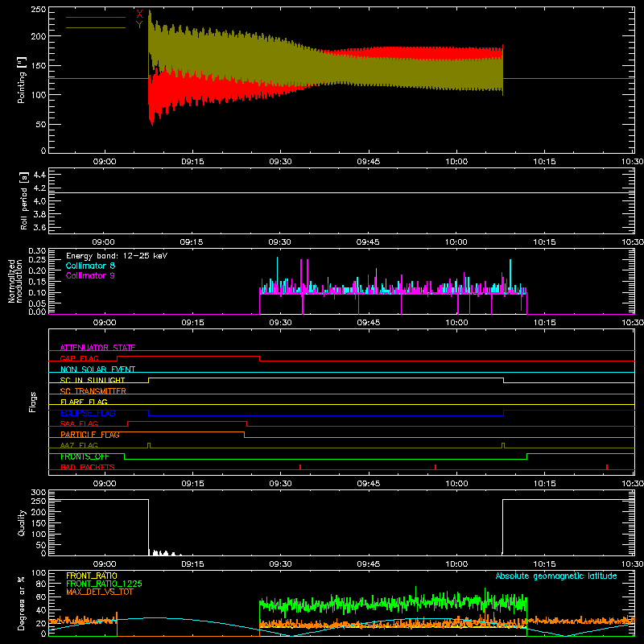The image size is (644, 644).
Task: Click the FRONTS_OFF rising edge near 10:12
Action: coord(527,456)
